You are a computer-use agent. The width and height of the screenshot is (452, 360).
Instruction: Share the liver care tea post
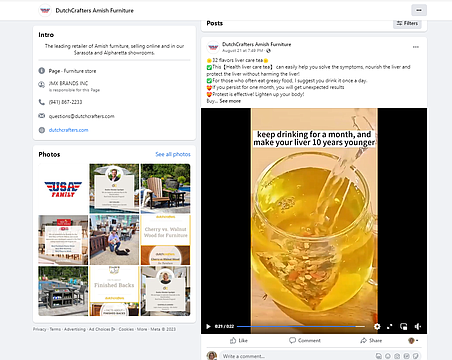click(371, 340)
